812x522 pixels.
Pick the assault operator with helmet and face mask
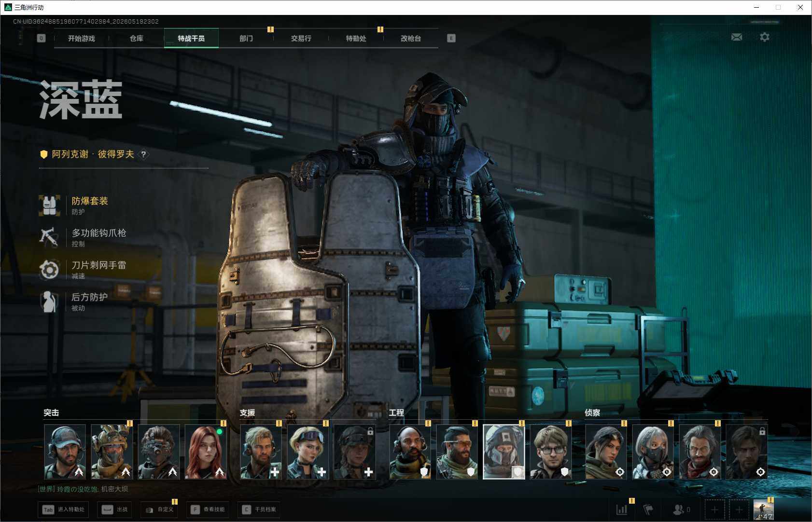112,452
